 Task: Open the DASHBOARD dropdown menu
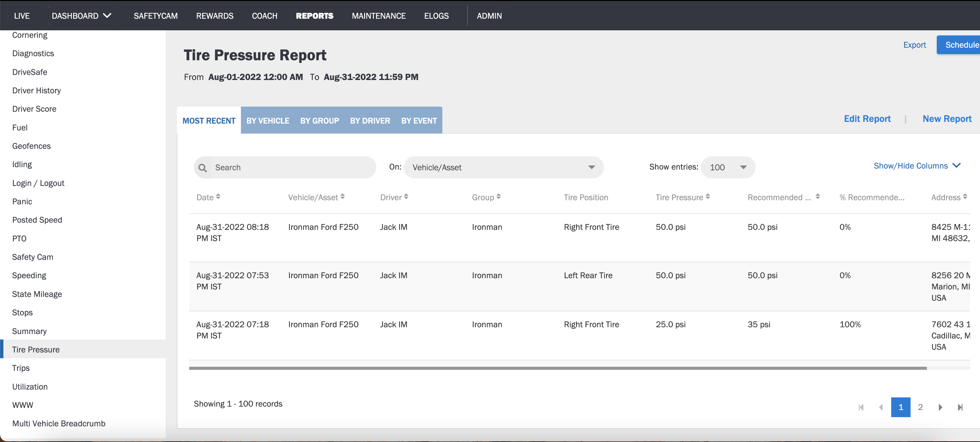(81, 16)
